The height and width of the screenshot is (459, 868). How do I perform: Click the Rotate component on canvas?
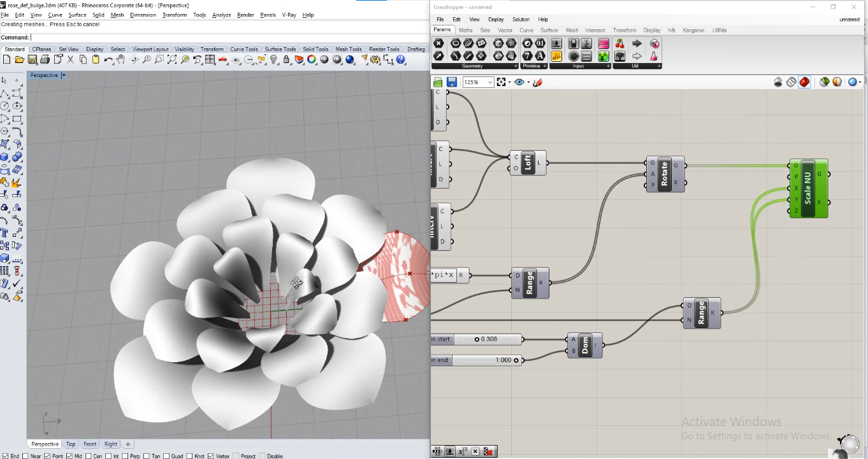tap(665, 174)
